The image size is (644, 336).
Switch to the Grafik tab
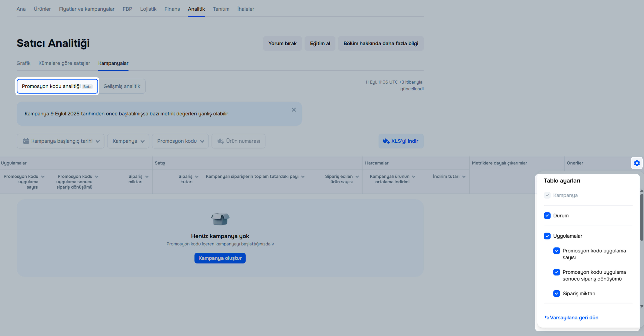[x=23, y=63]
